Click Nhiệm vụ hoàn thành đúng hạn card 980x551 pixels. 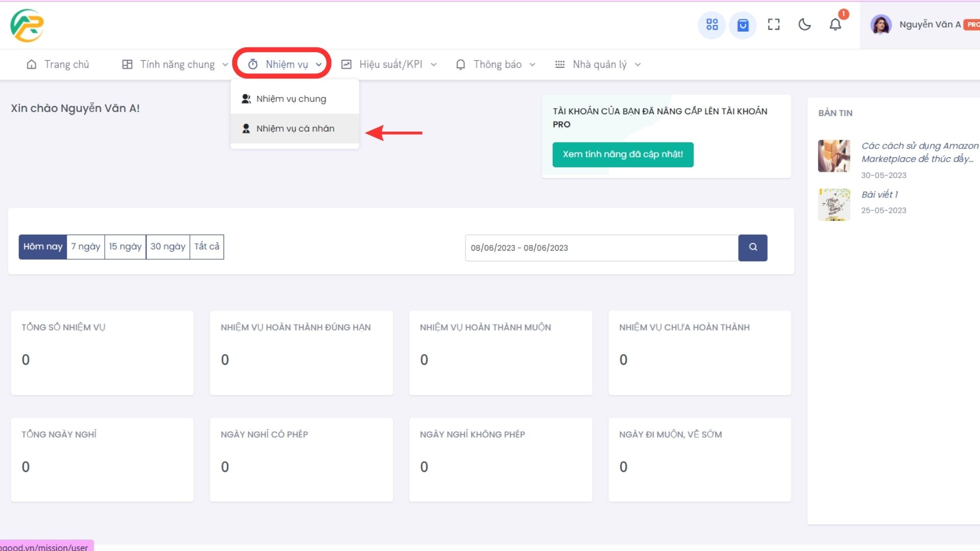[x=301, y=353]
